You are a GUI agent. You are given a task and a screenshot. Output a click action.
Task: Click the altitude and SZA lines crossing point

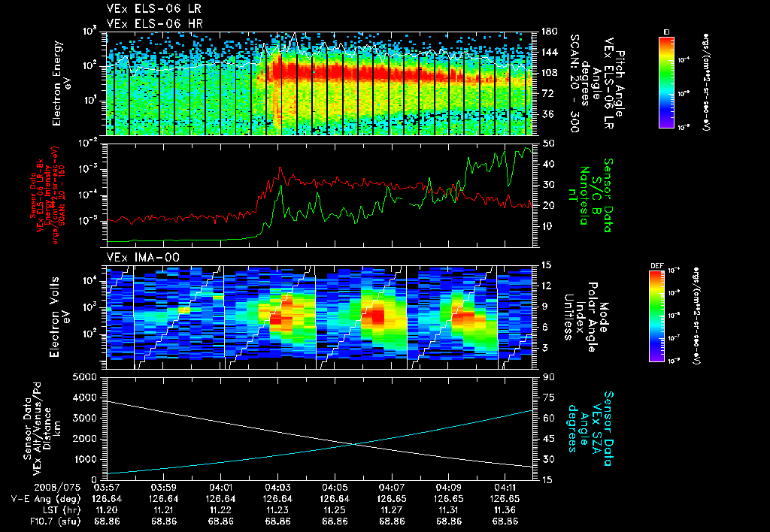pos(354,444)
